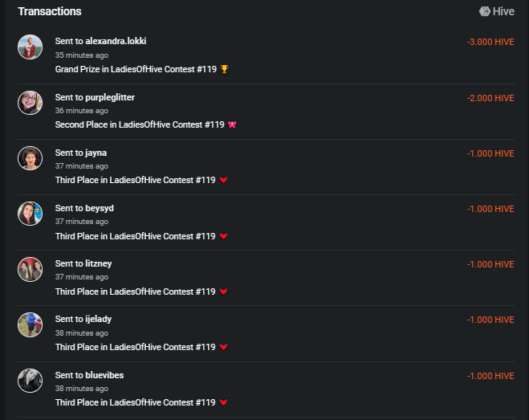Open the beysyd recipient name
529x420 pixels.
(x=100, y=208)
